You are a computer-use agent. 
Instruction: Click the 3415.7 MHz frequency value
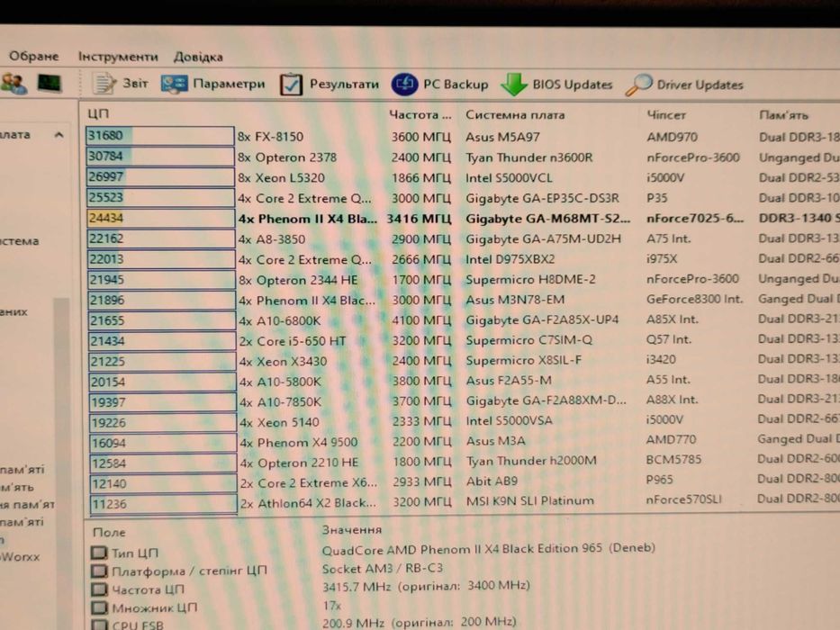tap(425, 586)
